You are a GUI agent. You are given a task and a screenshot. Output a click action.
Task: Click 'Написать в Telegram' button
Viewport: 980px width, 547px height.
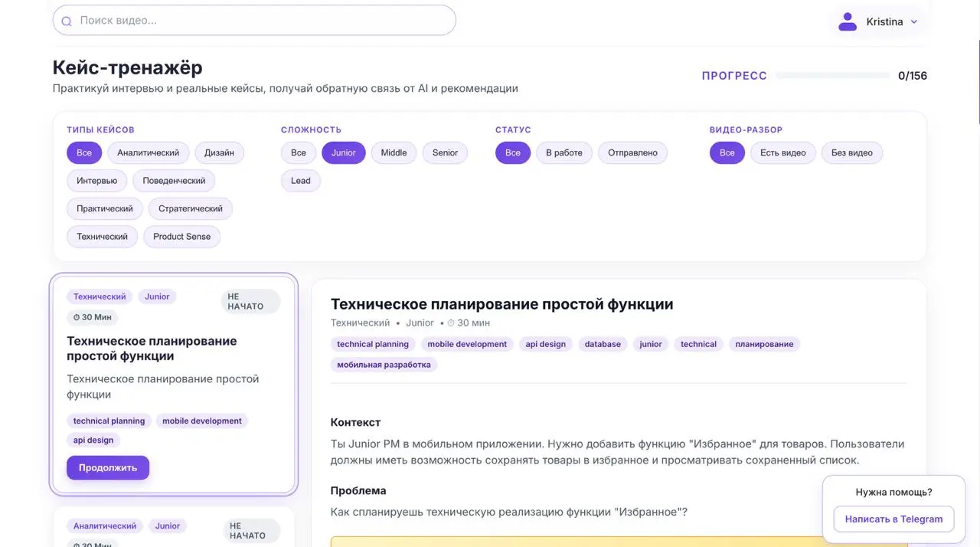pyautogui.click(x=893, y=519)
